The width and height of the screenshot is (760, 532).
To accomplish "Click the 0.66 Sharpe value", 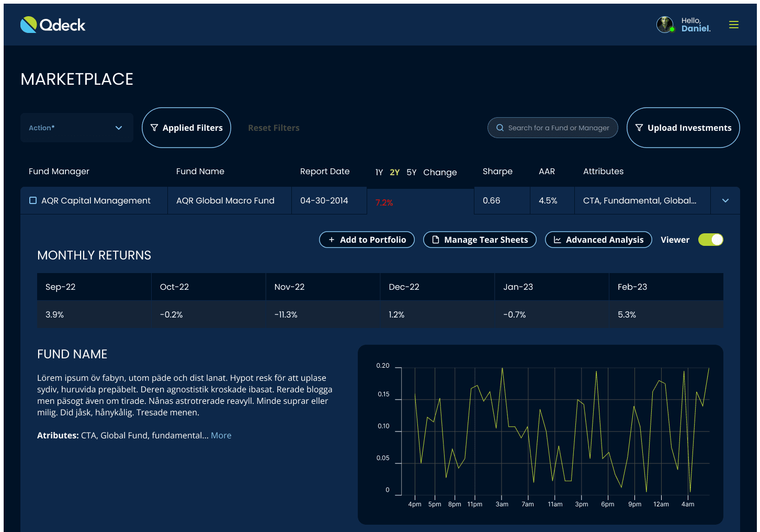I will [x=492, y=200].
